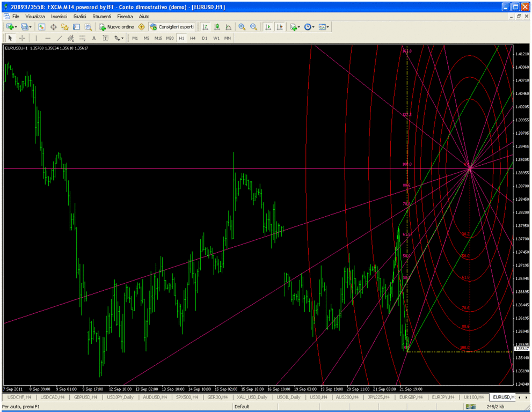Click the Nuovo ordine button
The image size is (532, 412).
point(116,27)
